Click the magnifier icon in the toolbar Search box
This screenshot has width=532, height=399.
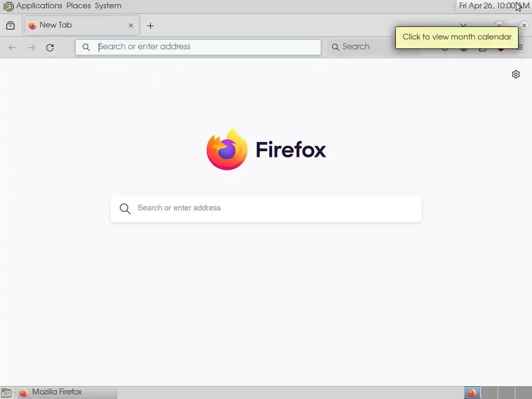[x=335, y=47]
